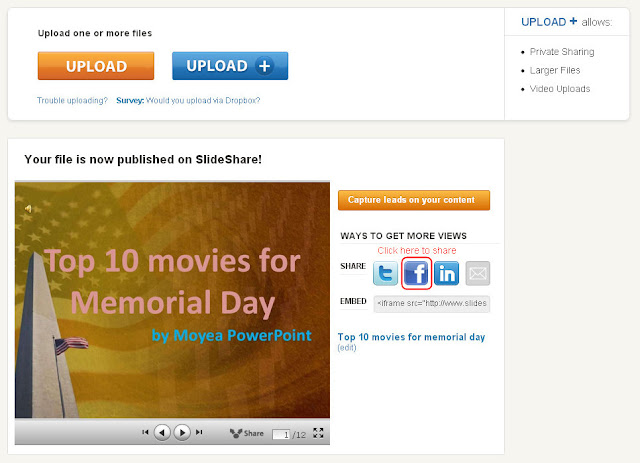This screenshot has width=640, height=463.
Task: Open the Dropbox upload survey link
Action: [188, 100]
